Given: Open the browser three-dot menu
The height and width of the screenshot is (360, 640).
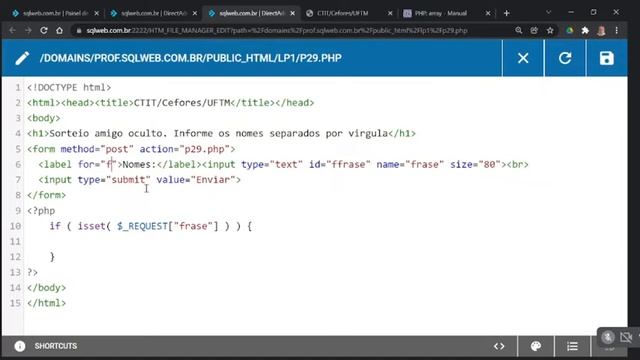Looking at the screenshot, I should point(617,30).
